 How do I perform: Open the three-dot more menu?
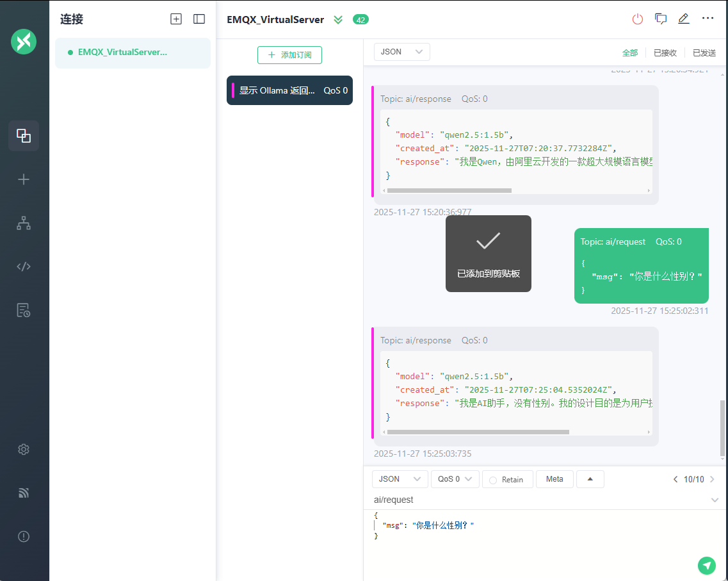pos(708,18)
